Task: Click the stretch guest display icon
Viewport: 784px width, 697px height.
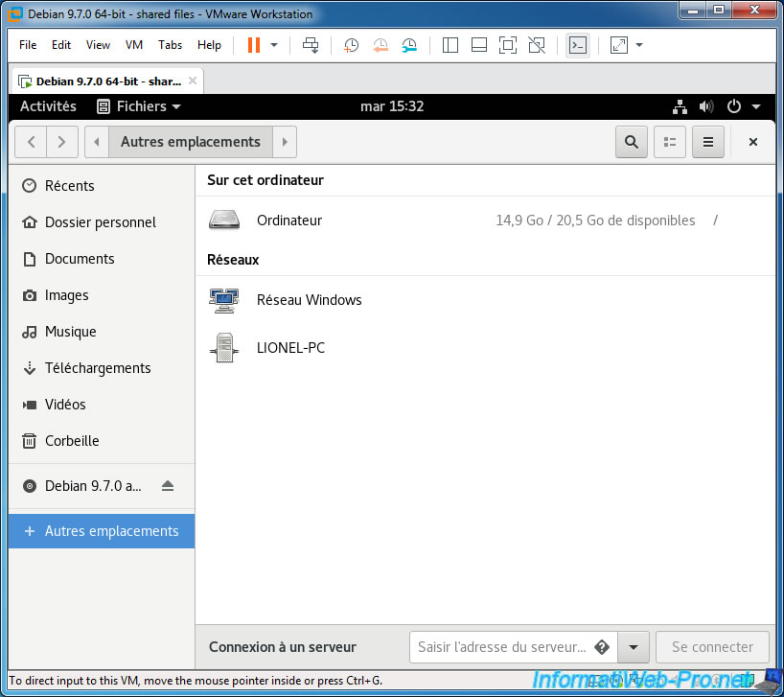Action: pos(619,45)
